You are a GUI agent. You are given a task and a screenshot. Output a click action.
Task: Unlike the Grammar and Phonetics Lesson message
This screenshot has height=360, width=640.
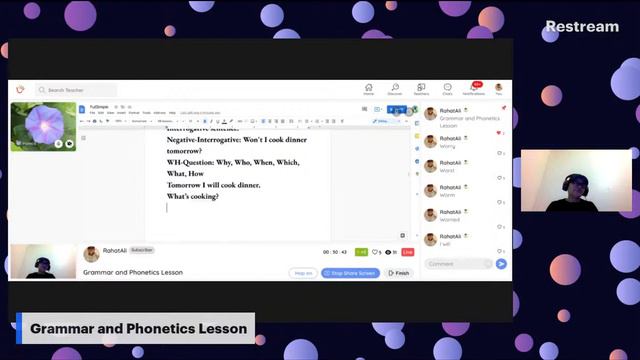coord(500,133)
